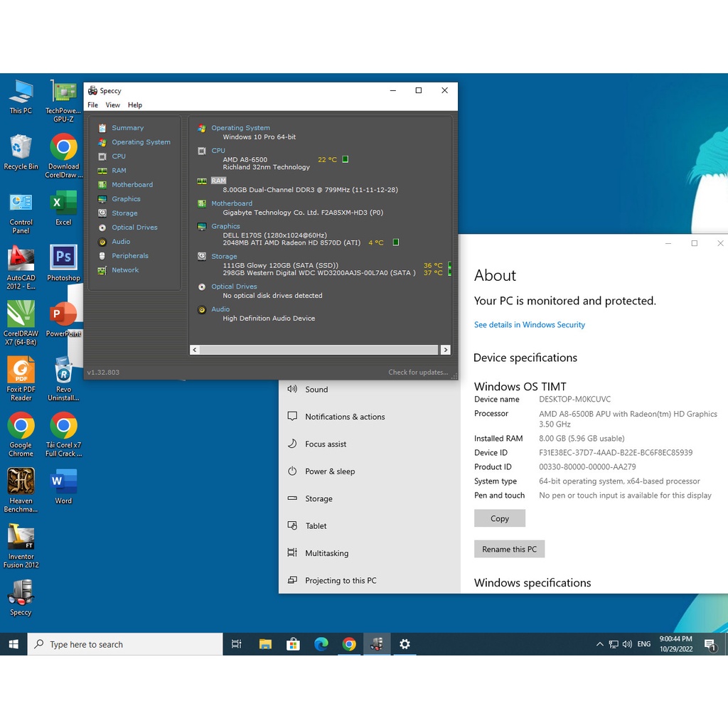728x728 pixels.
Task: Click the Copy device specifications button
Action: (x=499, y=518)
